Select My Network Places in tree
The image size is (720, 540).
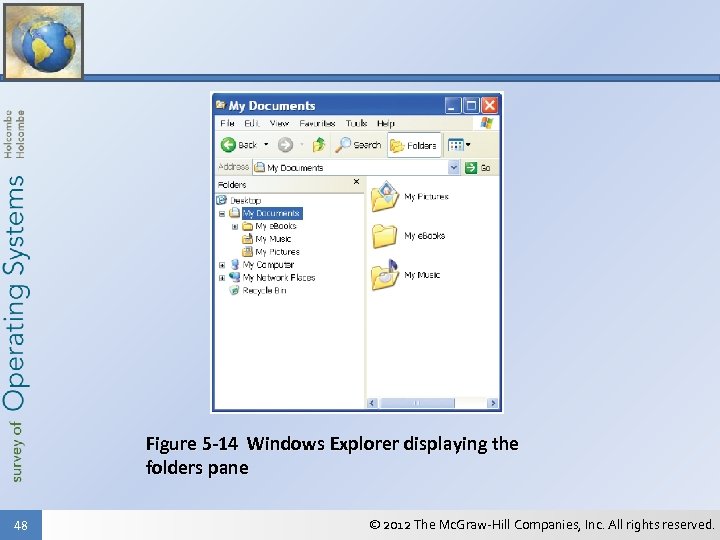[279, 277]
